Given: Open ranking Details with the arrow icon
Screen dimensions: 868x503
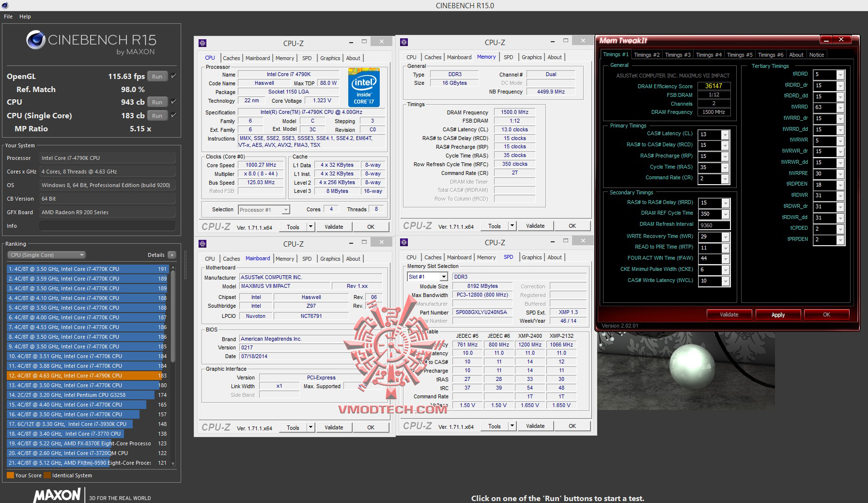Looking at the screenshot, I should pos(171,255).
